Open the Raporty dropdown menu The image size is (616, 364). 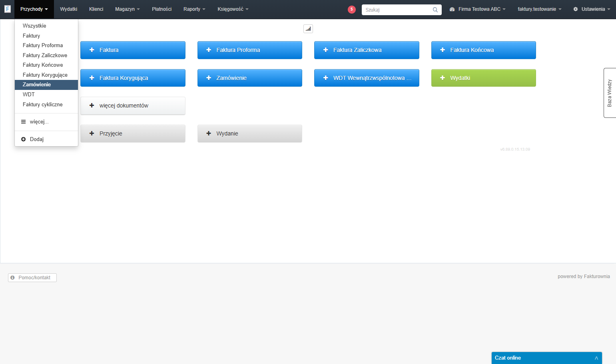coord(194,9)
